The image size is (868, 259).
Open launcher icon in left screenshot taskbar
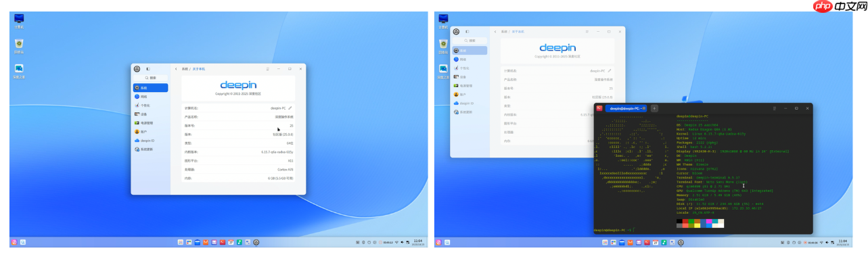14,242
